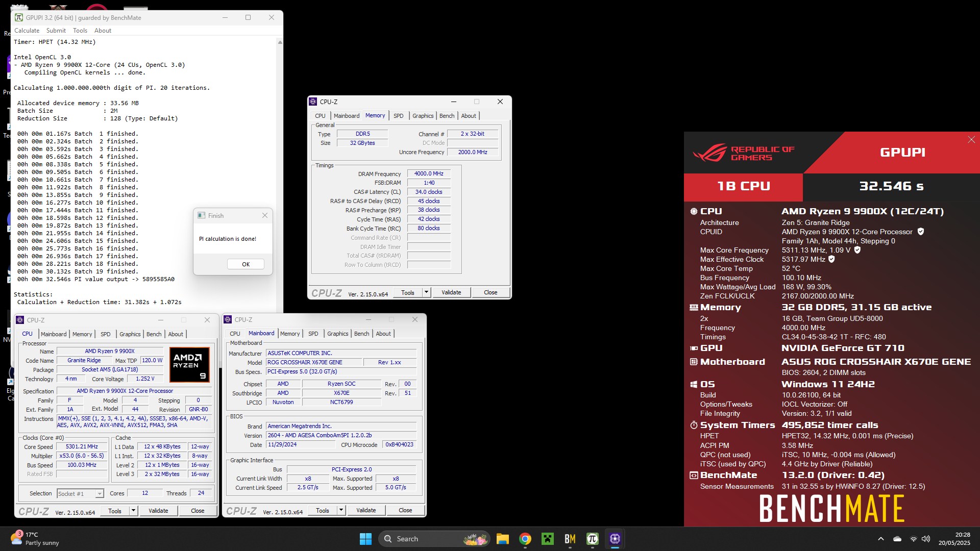Screen dimensions: 980x551
Task: Open OneDrive cloud tray icon
Action: click(x=897, y=539)
